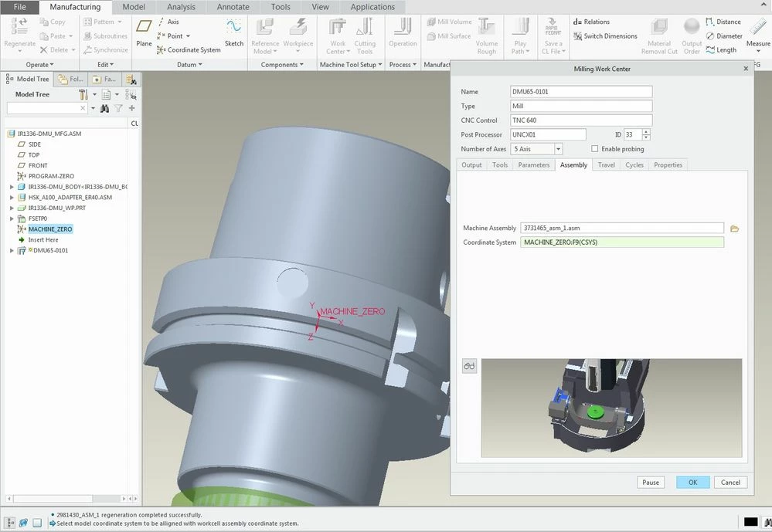
Task: Open the Components group dropdown
Action: (282, 64)
